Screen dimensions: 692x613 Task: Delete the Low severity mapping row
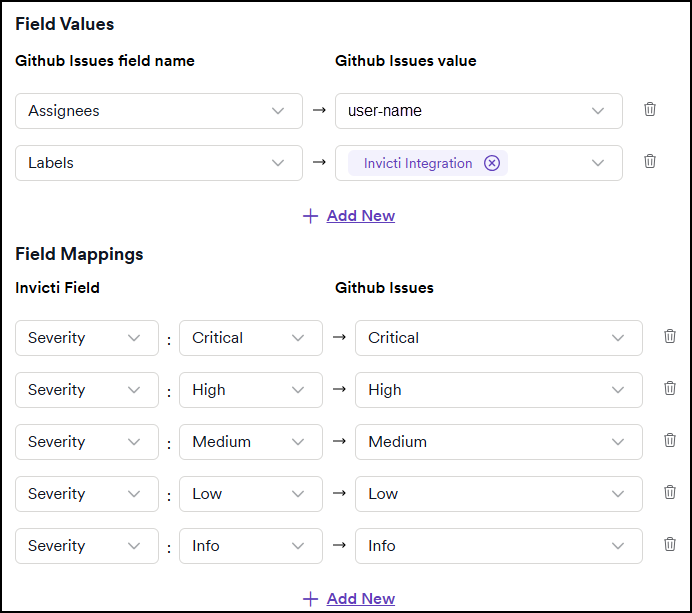point(669,492)
